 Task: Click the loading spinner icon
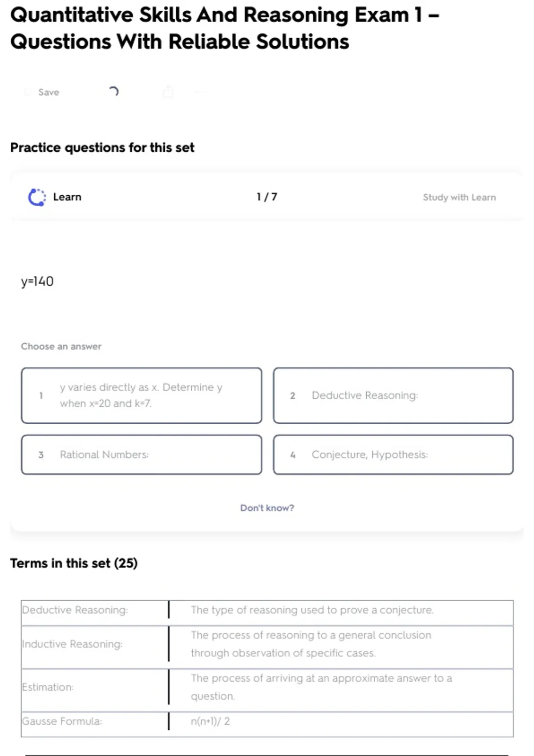[114, 92]
